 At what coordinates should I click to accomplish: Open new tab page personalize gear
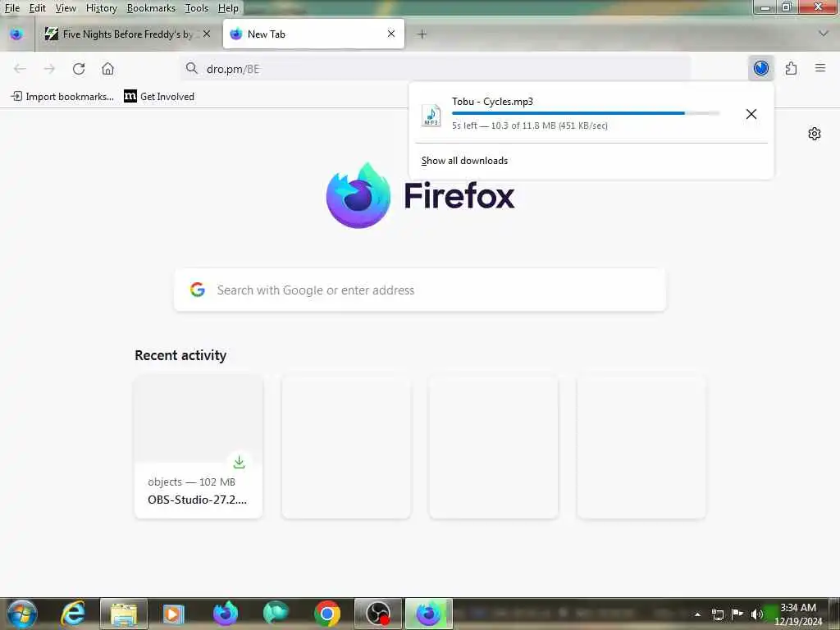coord(815,134)
